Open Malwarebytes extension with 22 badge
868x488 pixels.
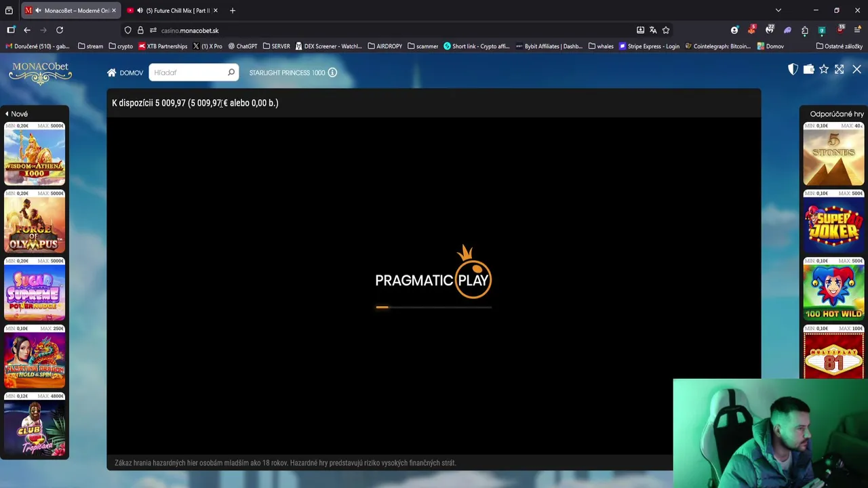(x=770, y=30)
